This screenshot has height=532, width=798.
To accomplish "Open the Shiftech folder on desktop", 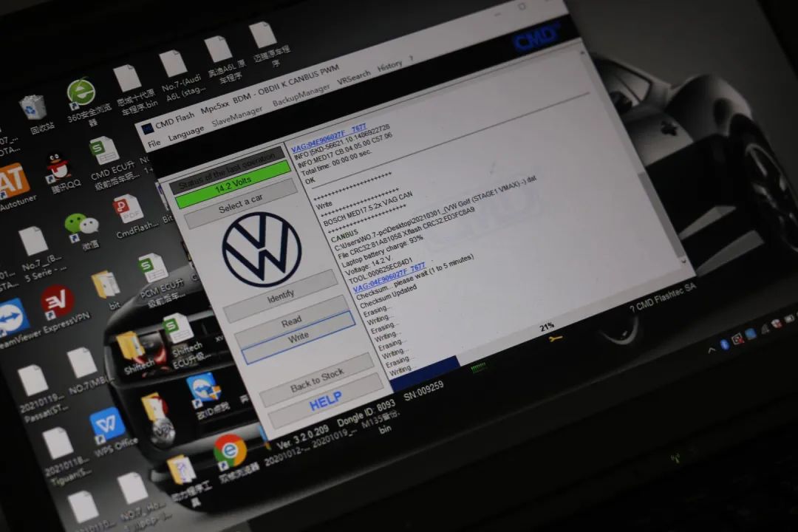I will tap(130, 346).
